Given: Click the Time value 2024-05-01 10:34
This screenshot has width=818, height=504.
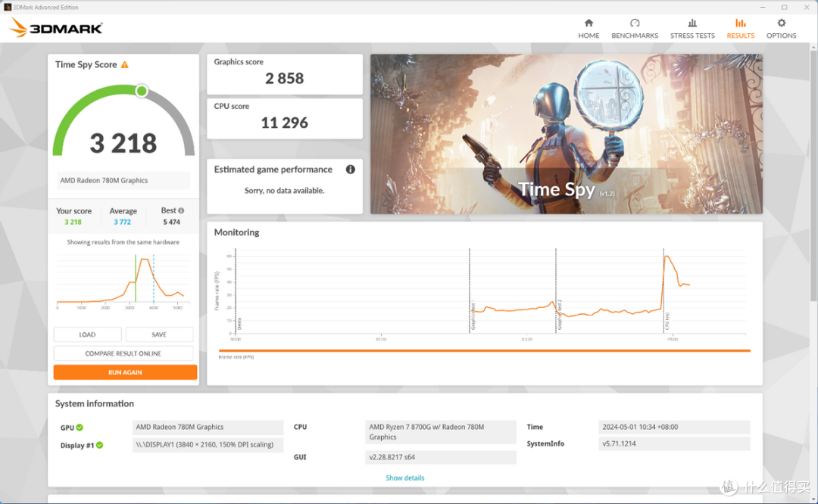Looking at the screenshot, I should pyautogui.click(x=674, y=427).
